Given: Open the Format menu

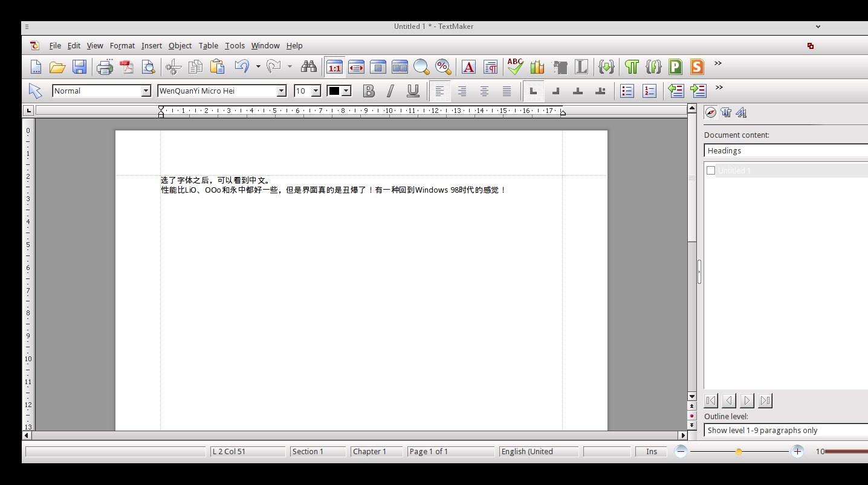Looking at the screenshot, I should (122, 45).
